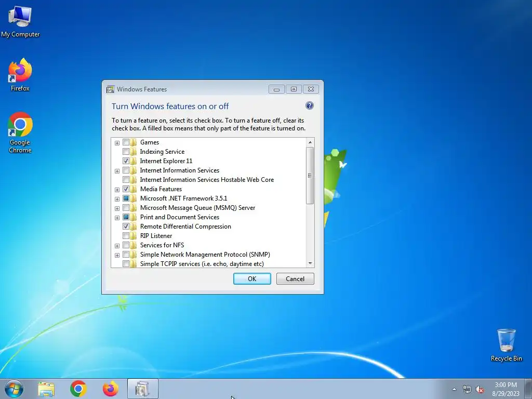This screenshot has width=532, height=399.
Task: Click the feature list scroll down arrow
Action: pyautogui.click(x=310, y=263)
